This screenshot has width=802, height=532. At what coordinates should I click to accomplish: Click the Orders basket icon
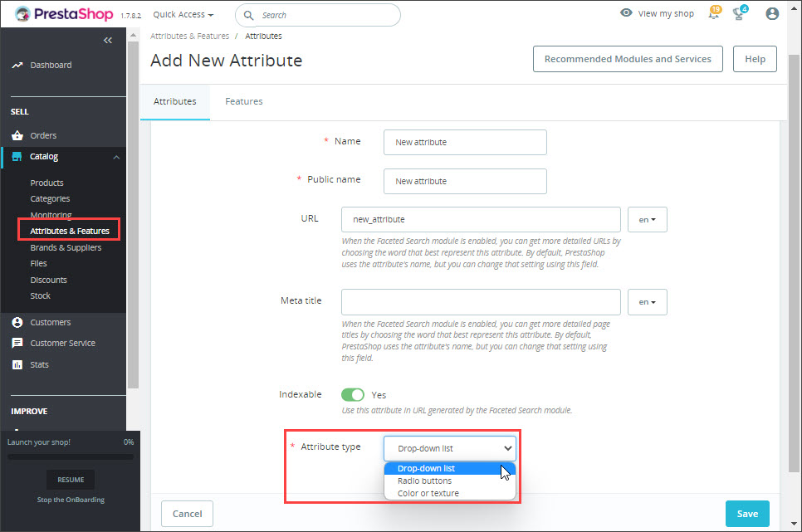[x=17, y=135]
